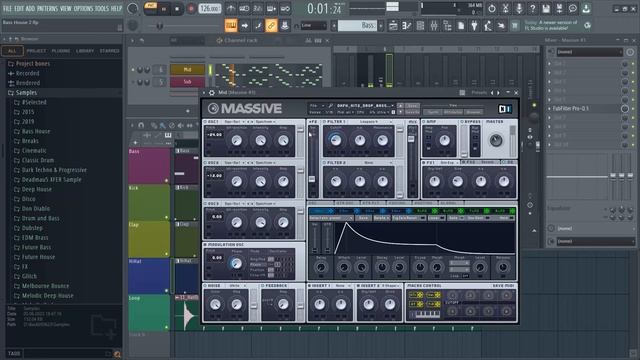Collapse the Samples folder in Browser
Screen dimensions: 640x360
click(26, 93)
